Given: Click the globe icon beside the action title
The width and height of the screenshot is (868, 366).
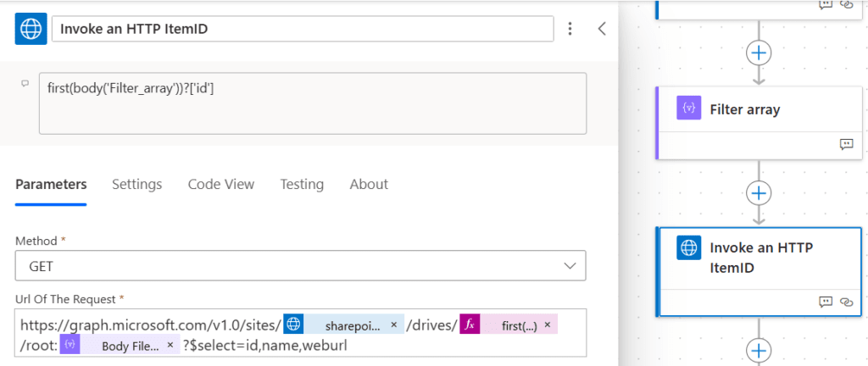Looking at the screenshot, I should click(31, 29).
